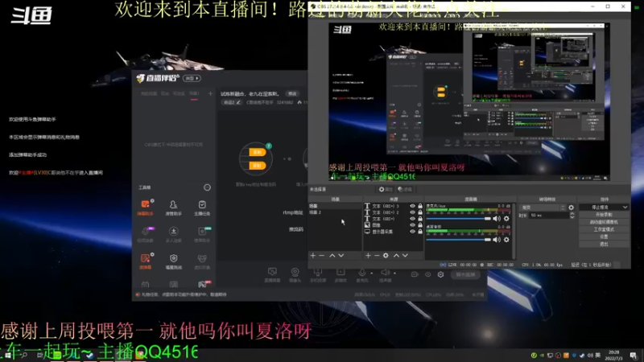Click the speaker icon in 直播伴侣 bottom bar
This screenshot has height=362, width=644.
pos(385,273)
